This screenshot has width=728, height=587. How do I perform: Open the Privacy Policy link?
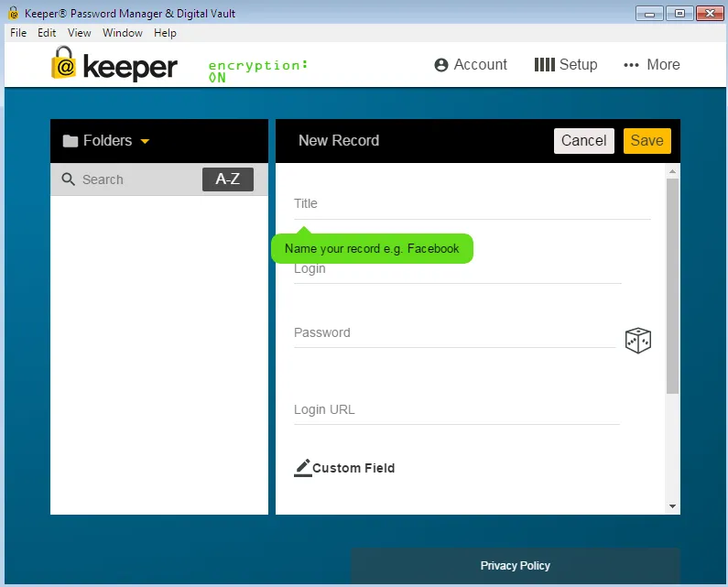[x=515, y=566]
